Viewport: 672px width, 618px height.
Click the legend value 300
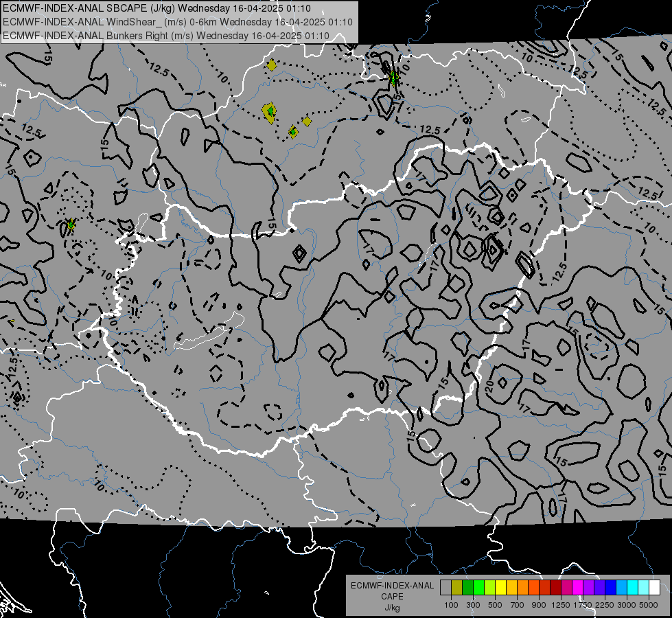[x=473, y=605]
